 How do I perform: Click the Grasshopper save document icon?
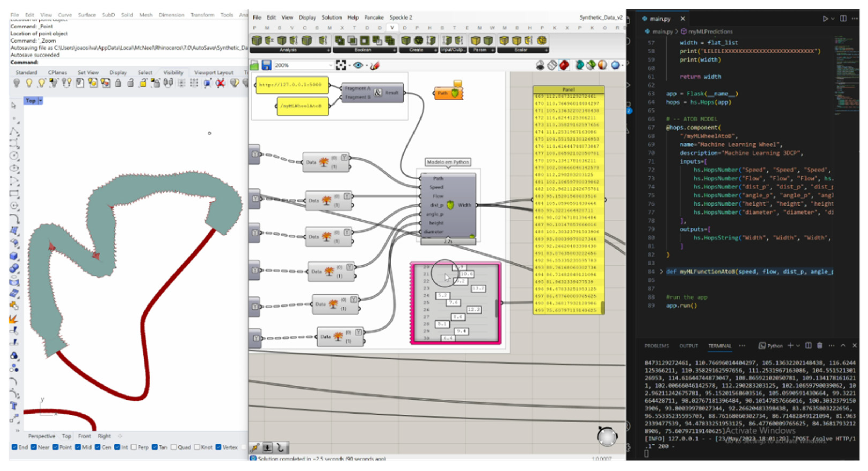[267, 65]
